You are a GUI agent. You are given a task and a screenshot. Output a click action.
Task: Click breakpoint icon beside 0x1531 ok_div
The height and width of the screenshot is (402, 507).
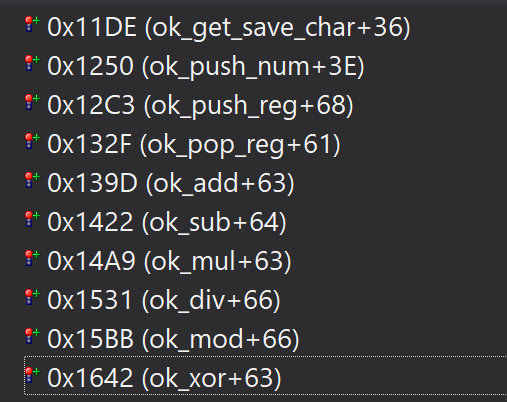click(x=33, y=298)
